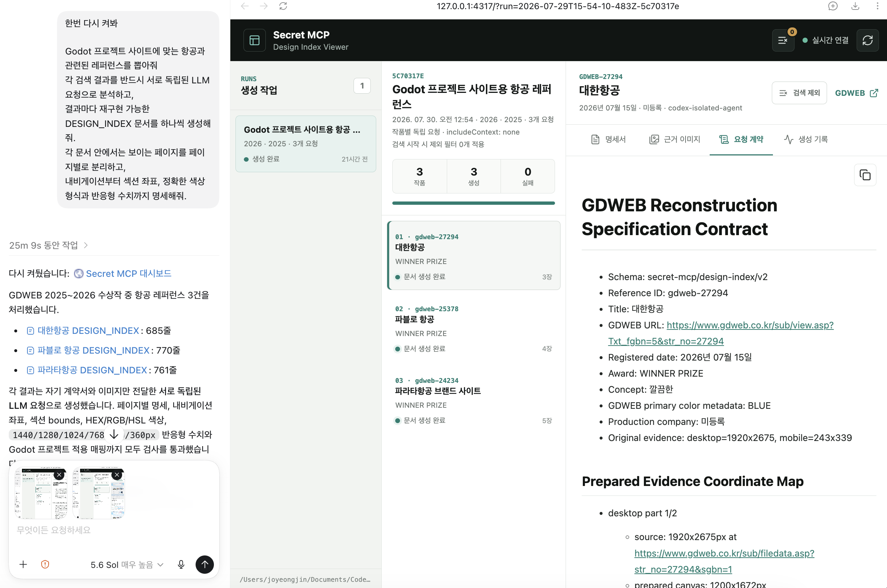Click the browser address bar URL
The image size is (887, 588).
click(x=558, y=6)
